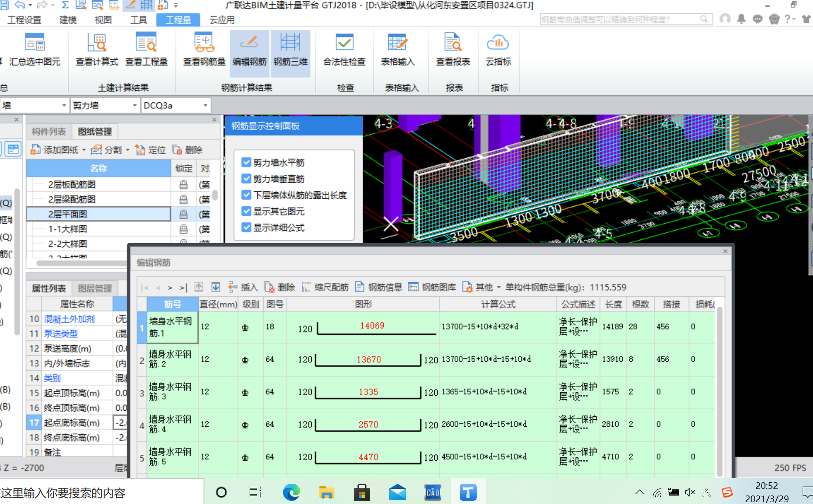Toggle 下层墙体纵筋的露出长度 checkbox
Image resolution: width=813 pixels, height=504 pixels.
click(246, 195)
